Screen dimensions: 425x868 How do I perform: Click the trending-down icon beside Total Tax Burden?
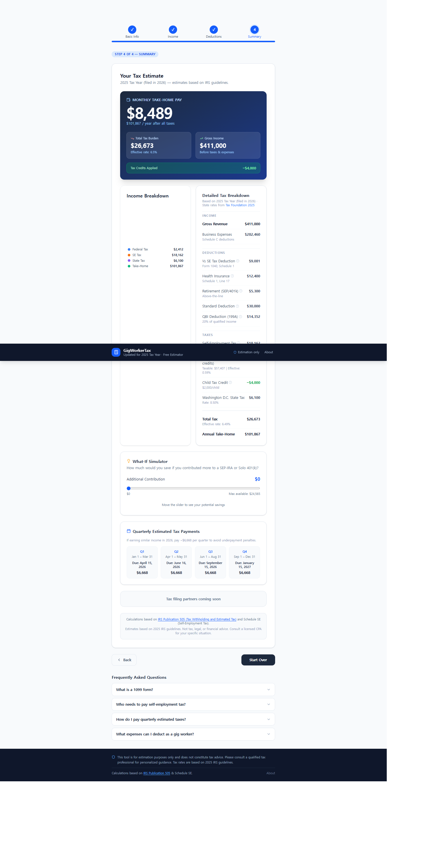tap(132, 139)
